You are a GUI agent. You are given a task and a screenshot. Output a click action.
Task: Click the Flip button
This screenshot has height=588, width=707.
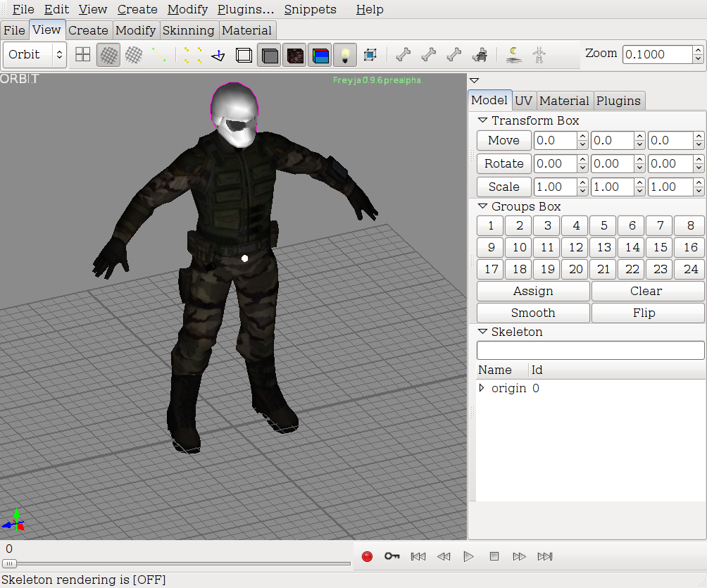click(x=646, y=313)
